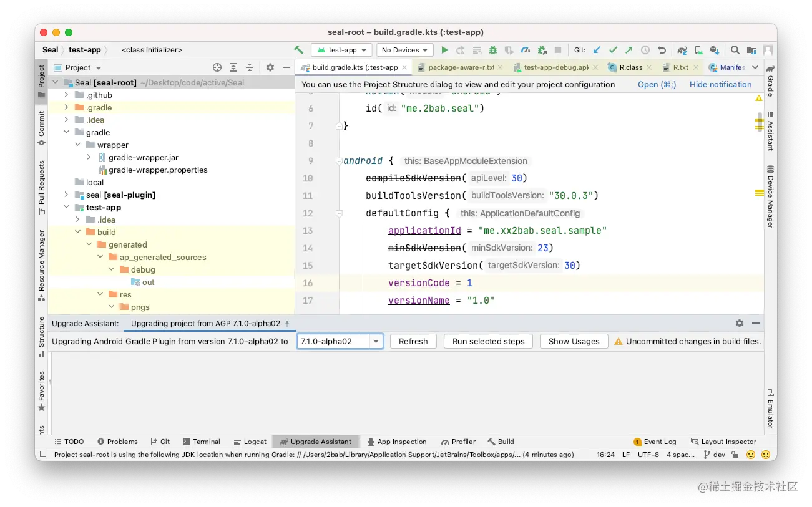
Task: Click Expand All in Project panel
Action: point(233,67)
